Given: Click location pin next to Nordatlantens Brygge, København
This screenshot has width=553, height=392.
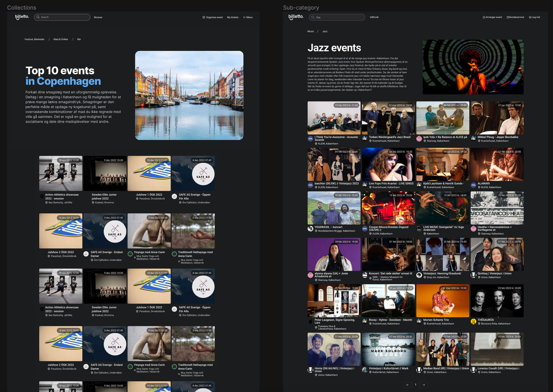Looking at the screenshot, I should pyautogui.click(x=316, y=231).
